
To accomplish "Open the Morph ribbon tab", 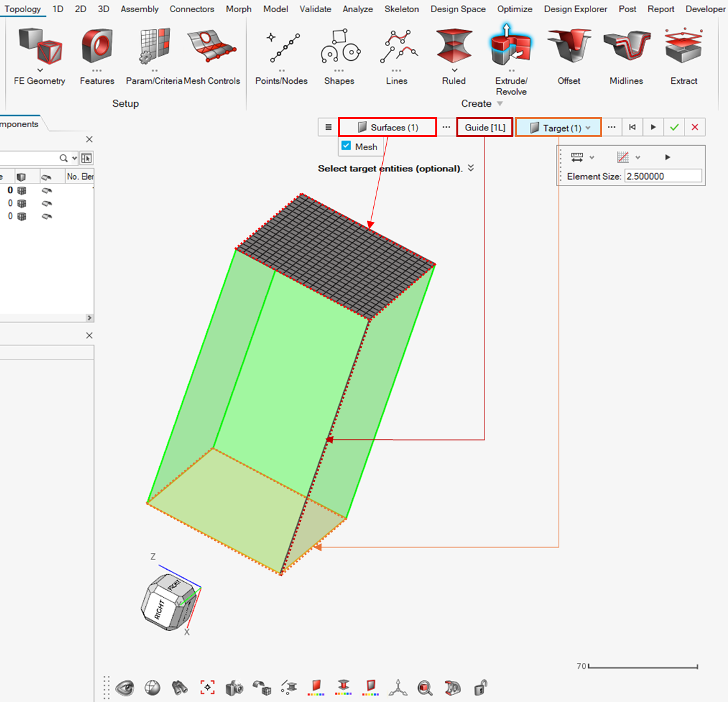I will pyautogui.click(x=238, y=9).
